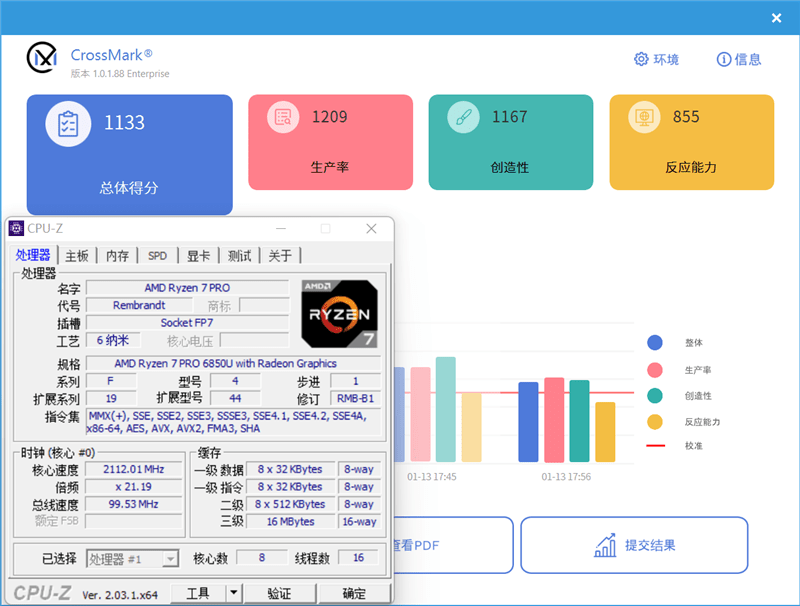The height and width of the screenshot is (606, 800).
Task: Open the SPD tab in CPU-Z
Action: [158, 256]
